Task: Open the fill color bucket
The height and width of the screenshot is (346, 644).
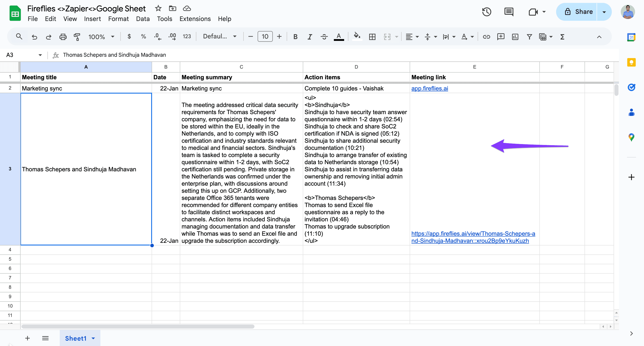Action: 357,36
